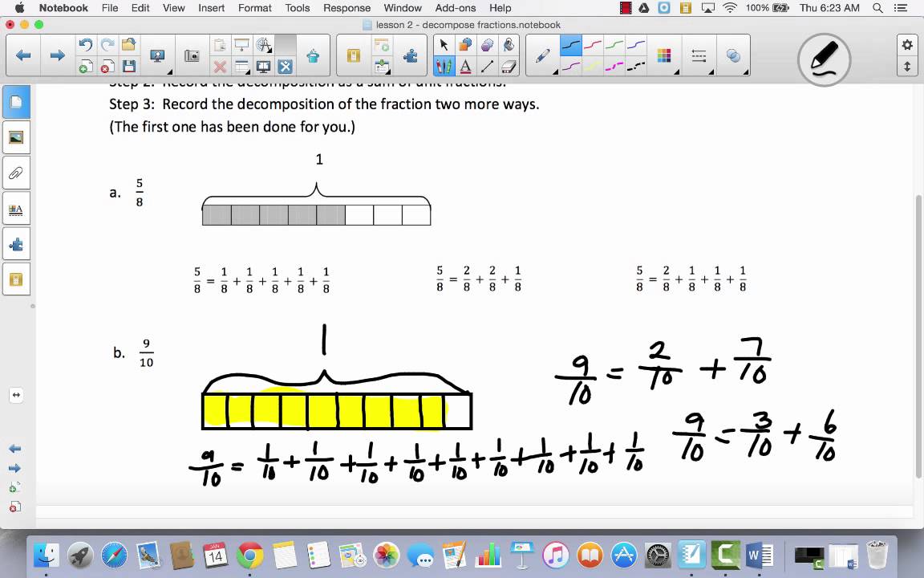Viewport: 924px width, 578px height.
Task: Click the Clear Ink bucket icon
Action: click(313, 56)
